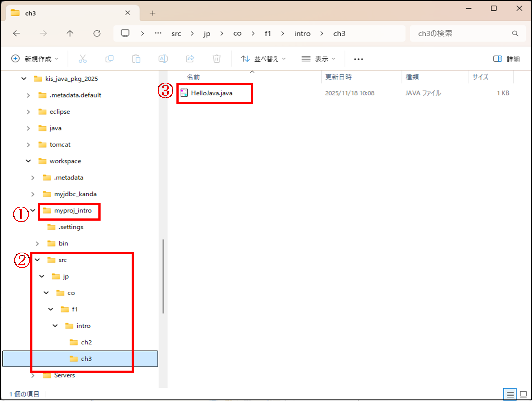
Task: Go up one folder level
Action: pyautogui.click(x=70, y=34)
